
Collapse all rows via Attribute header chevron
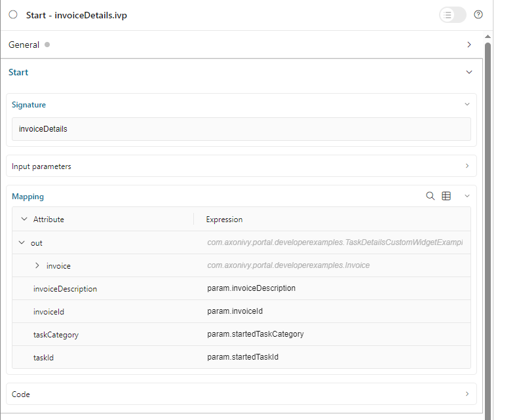click(x=24, y=220)
